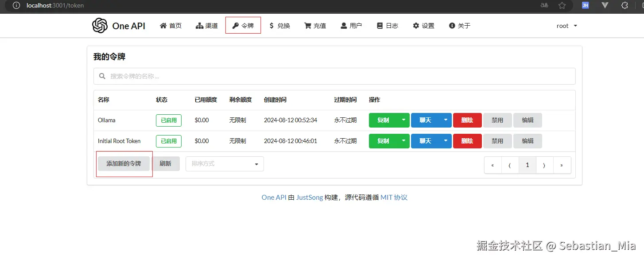Click 已启用 status badge for Initial Root Token
Screen dimensions: 644x260
click(169, 141)
